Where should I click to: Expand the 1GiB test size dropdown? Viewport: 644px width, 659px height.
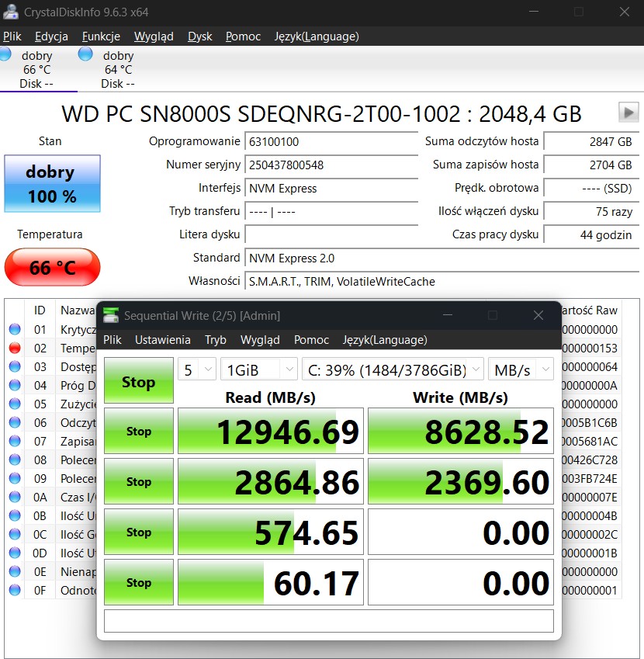pos(258,369)
